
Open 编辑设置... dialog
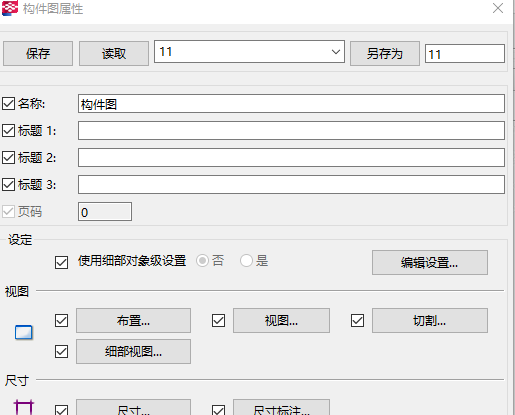tap(430, 263)
